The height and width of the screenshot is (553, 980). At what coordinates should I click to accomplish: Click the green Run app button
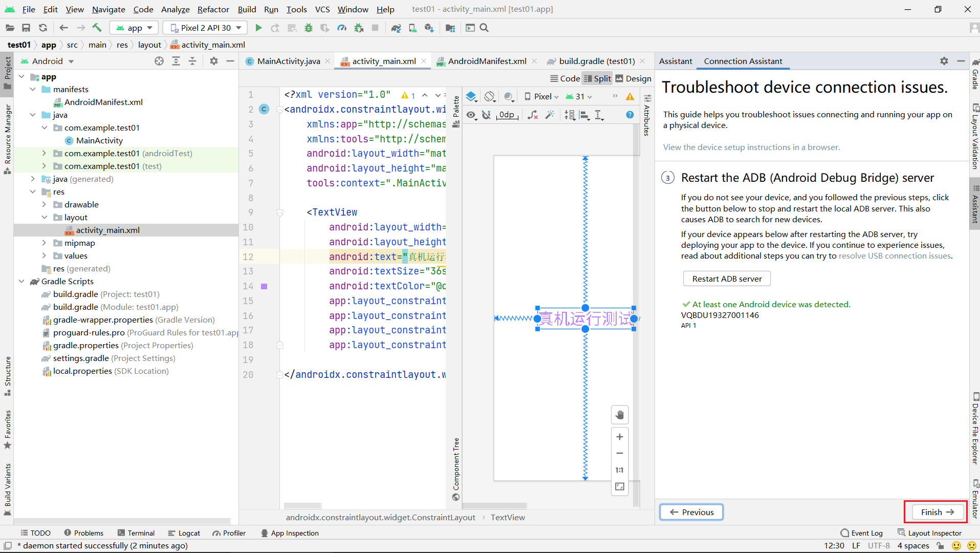tap(258, 28)
